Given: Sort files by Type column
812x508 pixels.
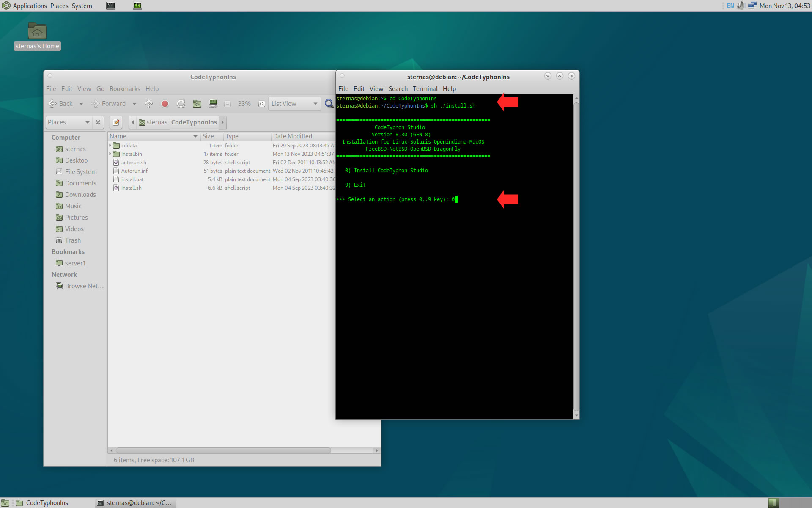Looking at the screenshot, I should tap(247, 136).
